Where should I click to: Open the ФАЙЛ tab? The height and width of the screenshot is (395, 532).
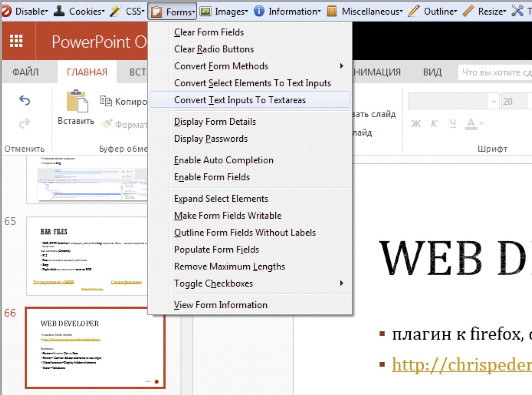point(26,72)
